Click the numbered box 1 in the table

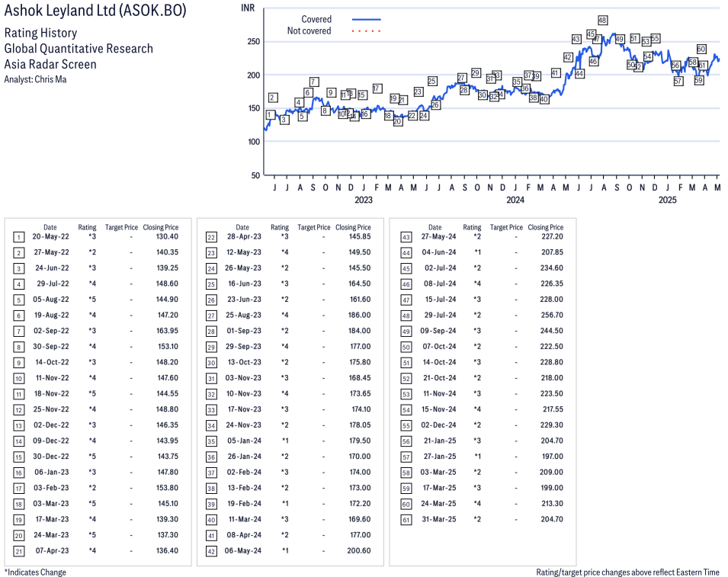(18, 238)
